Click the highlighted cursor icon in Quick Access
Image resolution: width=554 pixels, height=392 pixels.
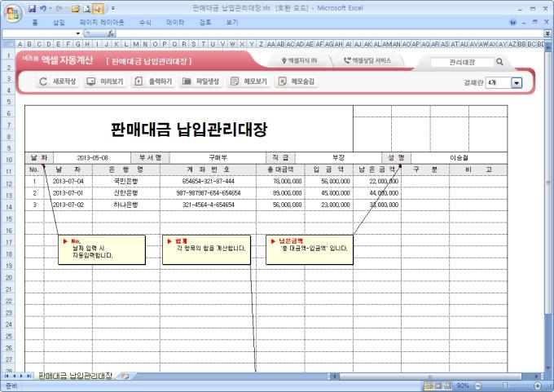tap(98, 8)
